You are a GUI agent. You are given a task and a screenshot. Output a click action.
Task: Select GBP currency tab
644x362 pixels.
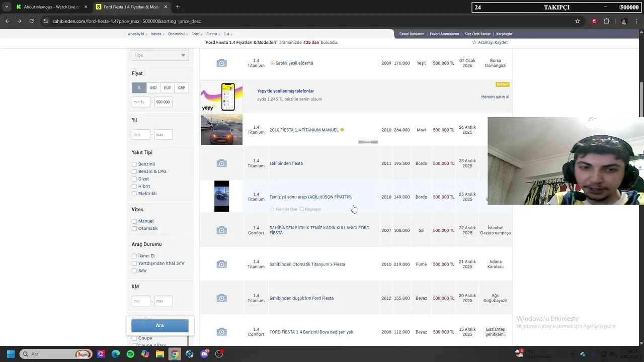pos(181,88)
